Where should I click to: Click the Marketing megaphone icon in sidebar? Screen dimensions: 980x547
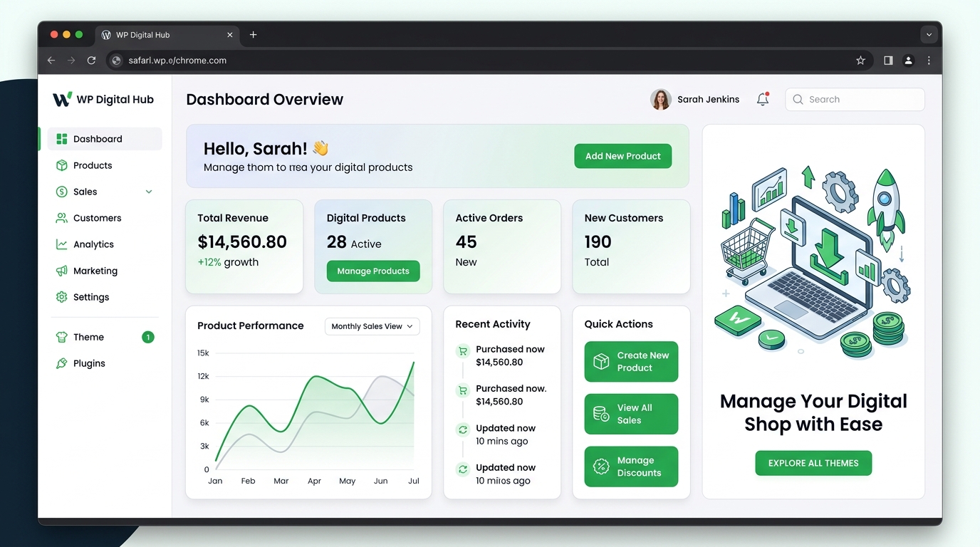pos(62,271)
